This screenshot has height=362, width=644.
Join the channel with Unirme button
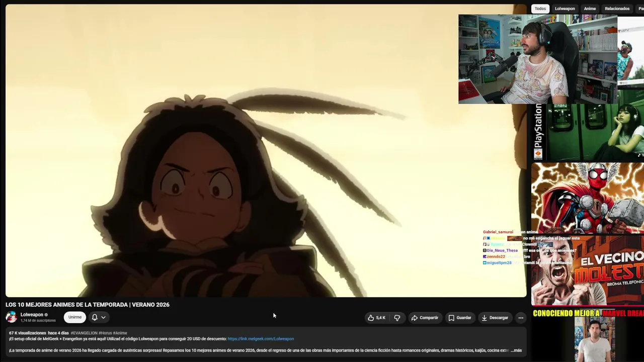pyautogui.click(x=75, y=317)
